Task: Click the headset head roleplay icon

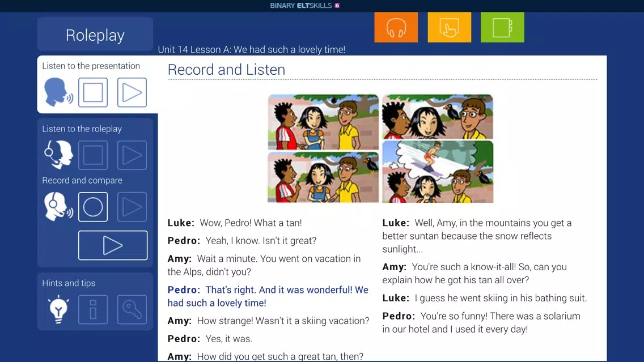Action: pos(58,155)
